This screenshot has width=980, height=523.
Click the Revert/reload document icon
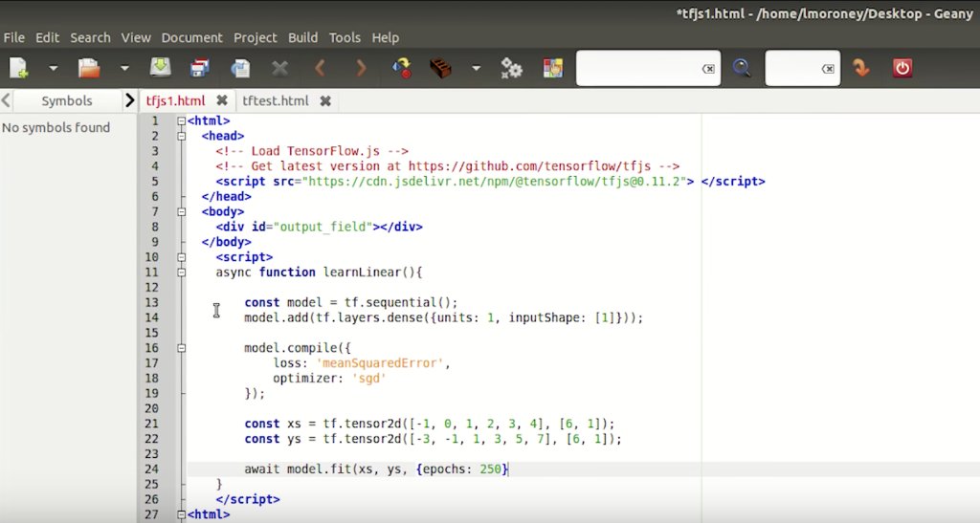pyautogui.click(x=240, y=67)
